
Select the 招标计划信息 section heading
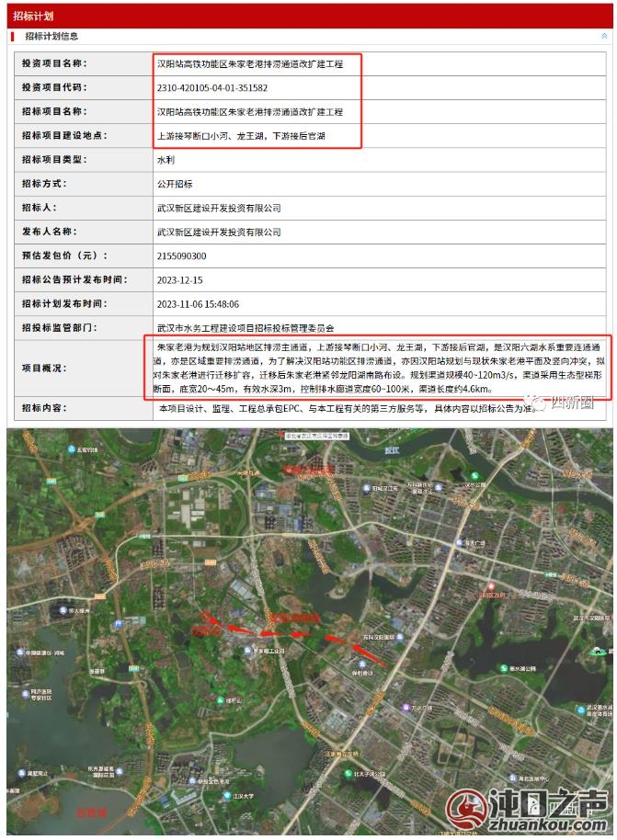pyautogui.click(x=51, y=36)
